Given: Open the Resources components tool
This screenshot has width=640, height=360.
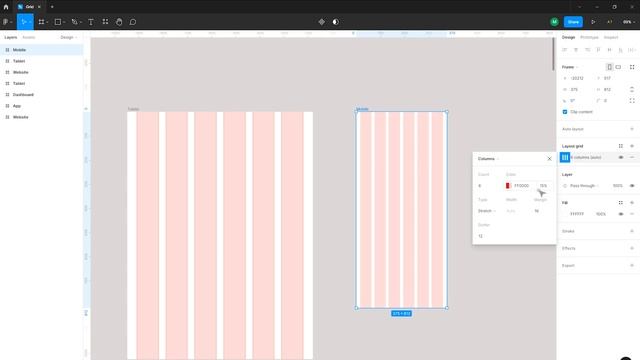Looking at the screenshot, I should (x=105, y=22).
